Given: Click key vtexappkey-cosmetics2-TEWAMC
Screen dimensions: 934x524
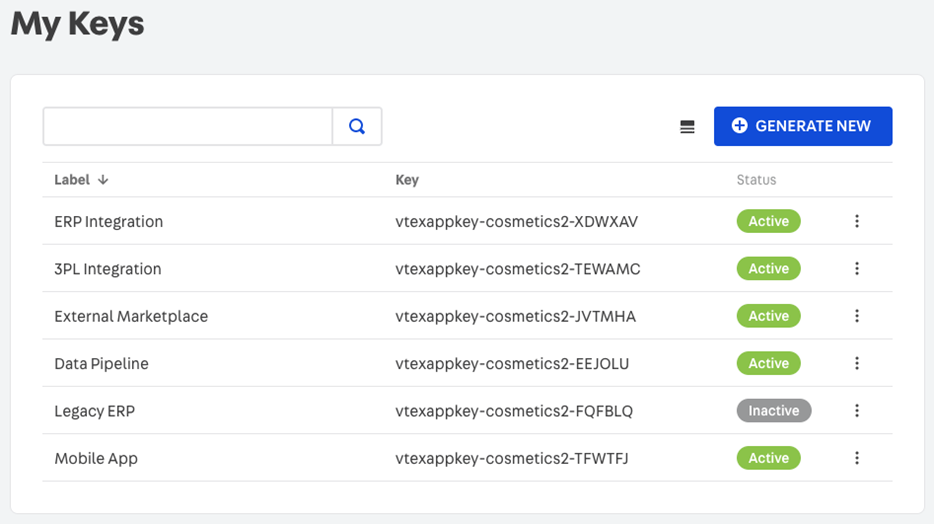Looking at the screenshot, I should click(517, 269).
